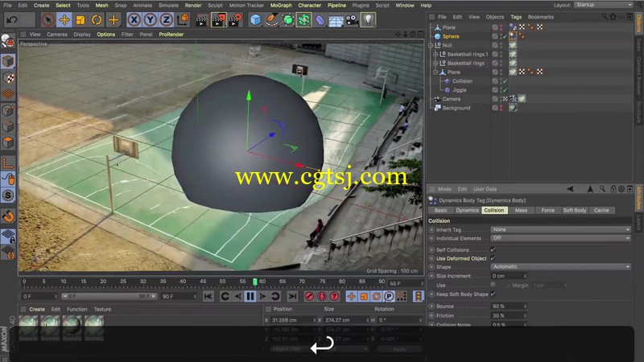Click the Friction 30 % field
644x362 pixels.
coord(509,315)
